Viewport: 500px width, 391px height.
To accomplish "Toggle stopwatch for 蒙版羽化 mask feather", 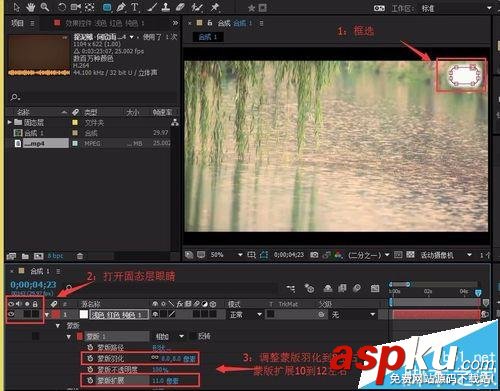I will point(90,358).
